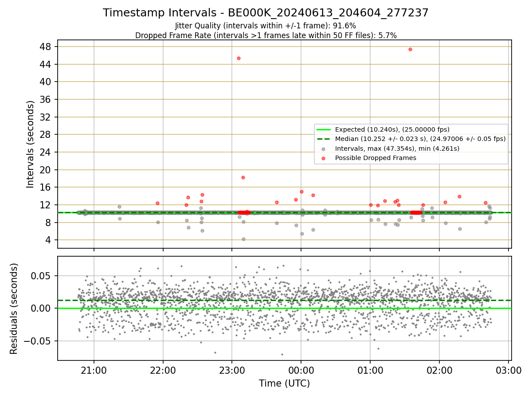Click the 'Time (UTC)' x-axis label
532x399 pixels.
pyautogui.click(x=284, y=383)
